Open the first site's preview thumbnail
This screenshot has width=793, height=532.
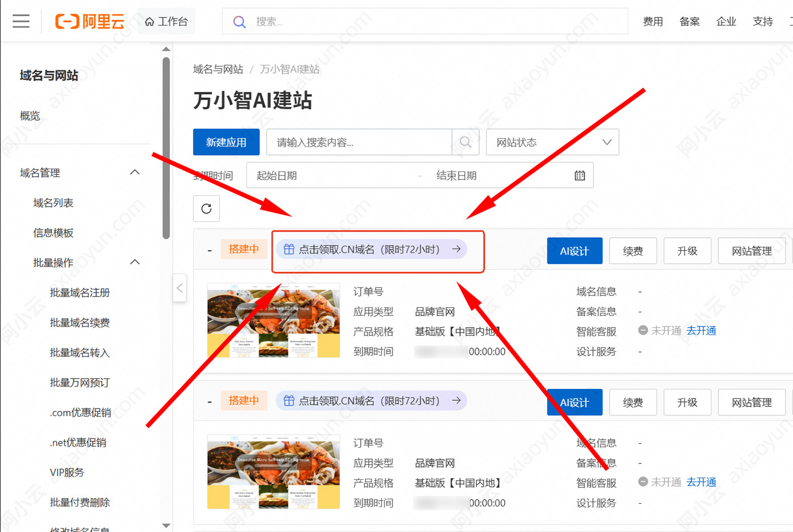(x=274, y=320)
